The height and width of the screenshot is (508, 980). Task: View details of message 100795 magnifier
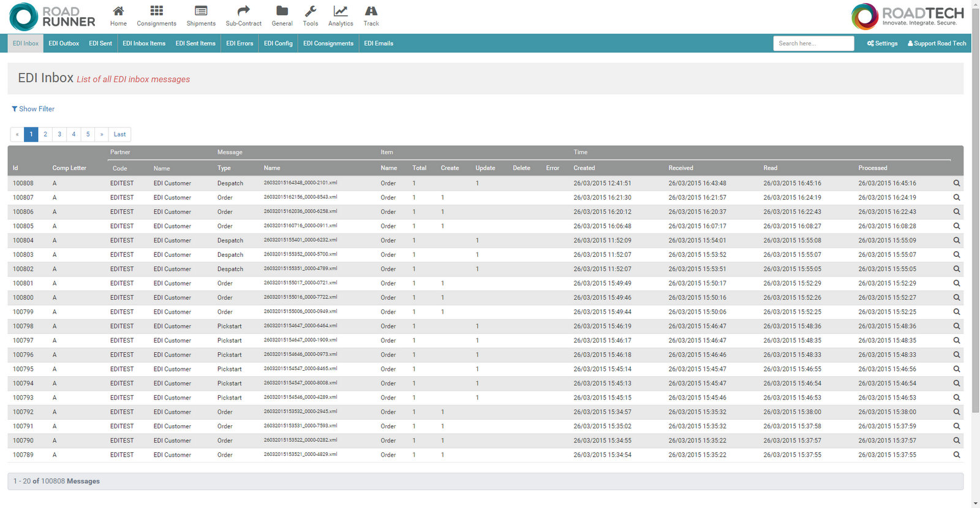(x=956, y=369)
